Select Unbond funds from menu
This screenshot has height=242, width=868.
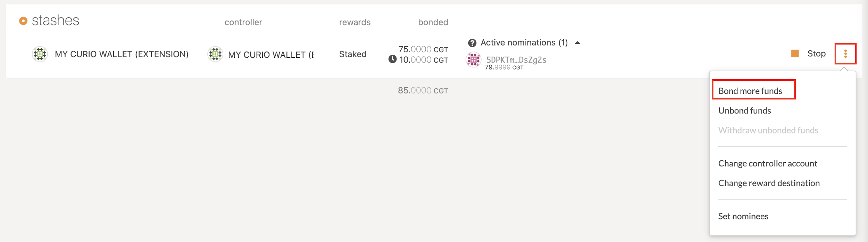coord(744,111)
